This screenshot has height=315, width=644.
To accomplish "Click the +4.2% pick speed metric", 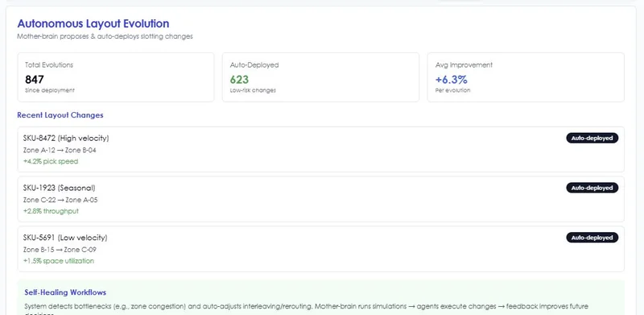I will 51,162.
